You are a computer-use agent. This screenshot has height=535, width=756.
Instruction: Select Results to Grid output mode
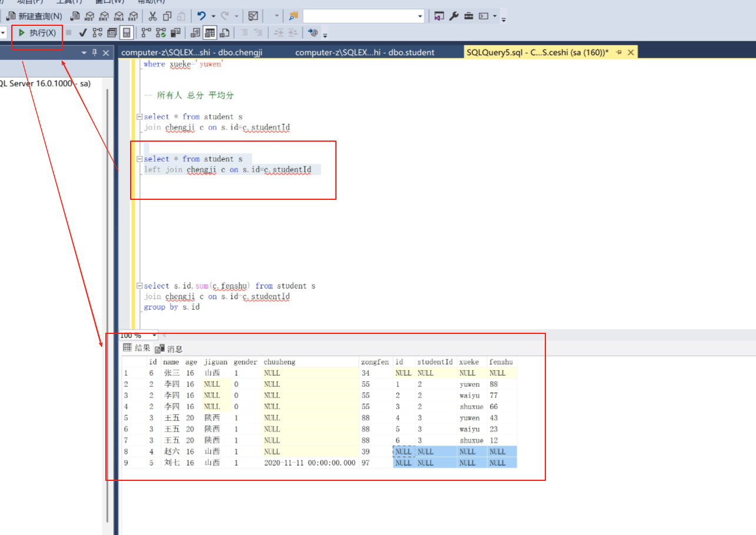tap(210, 33)
